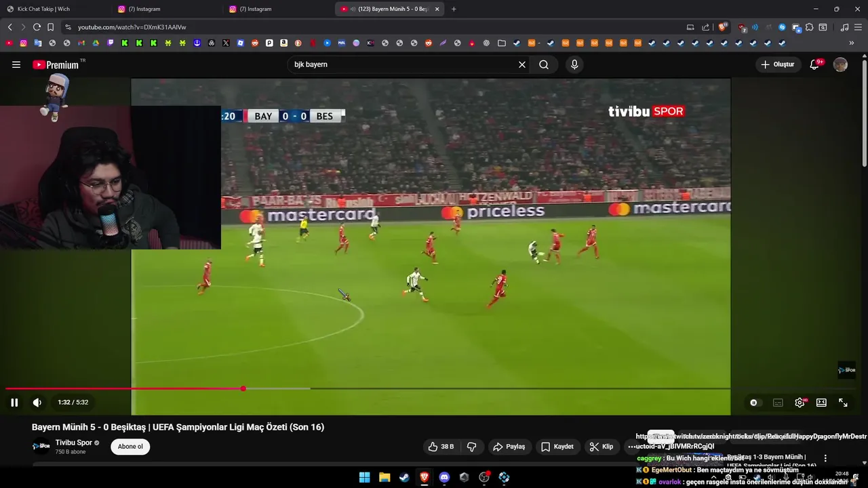Open the Tivibu Spor channel avatar
The width and height of the screenshot is (868, 488).
tap(41, 446)
